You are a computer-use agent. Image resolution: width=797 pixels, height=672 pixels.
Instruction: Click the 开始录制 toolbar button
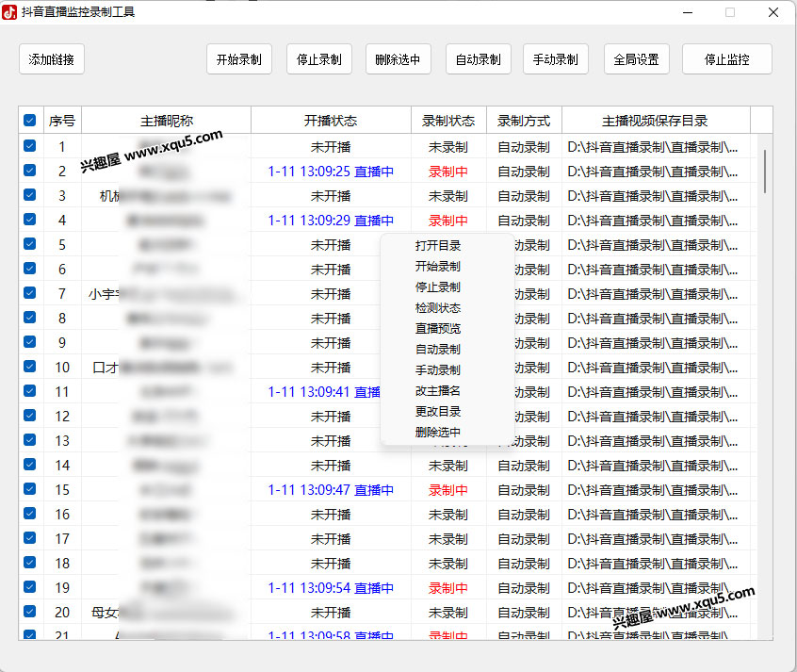click(239, 59)
